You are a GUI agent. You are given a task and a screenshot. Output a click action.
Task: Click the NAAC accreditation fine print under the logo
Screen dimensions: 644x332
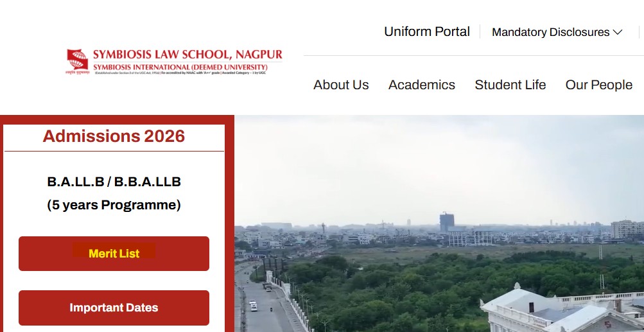pyautogui.click(x=180, y=73)
